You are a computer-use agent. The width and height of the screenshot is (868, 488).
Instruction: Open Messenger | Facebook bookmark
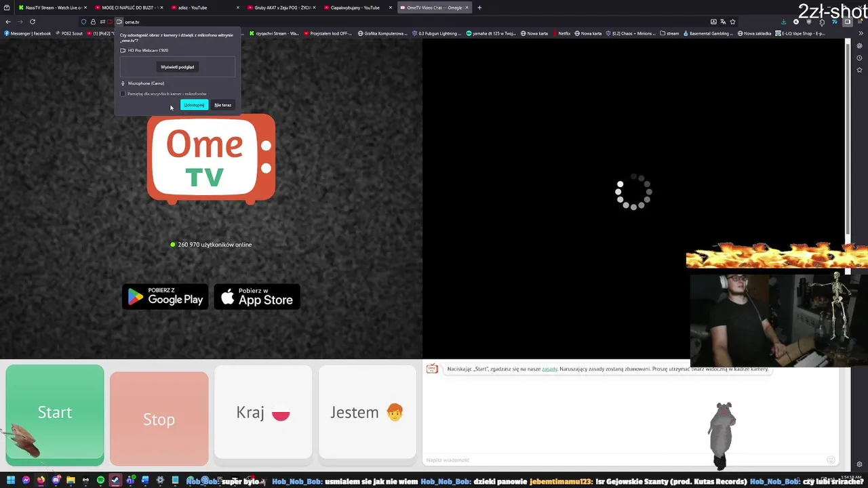click(27, 33)
